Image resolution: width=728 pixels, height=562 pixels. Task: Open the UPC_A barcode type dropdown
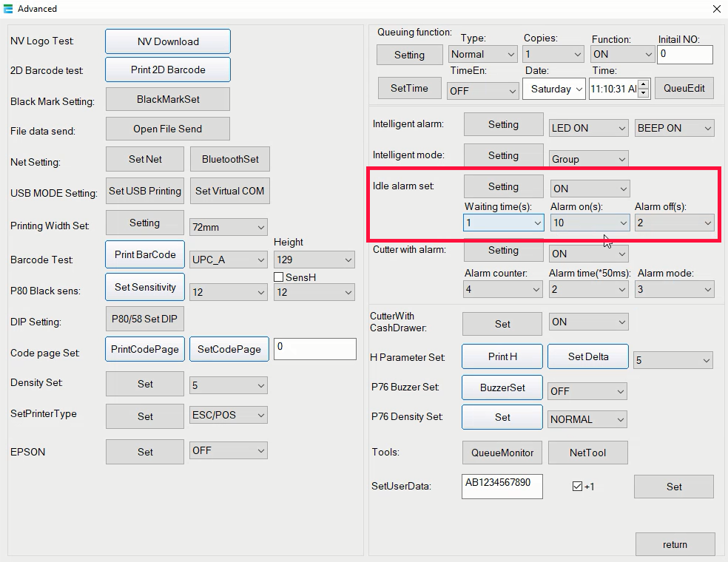pos(228,260)
